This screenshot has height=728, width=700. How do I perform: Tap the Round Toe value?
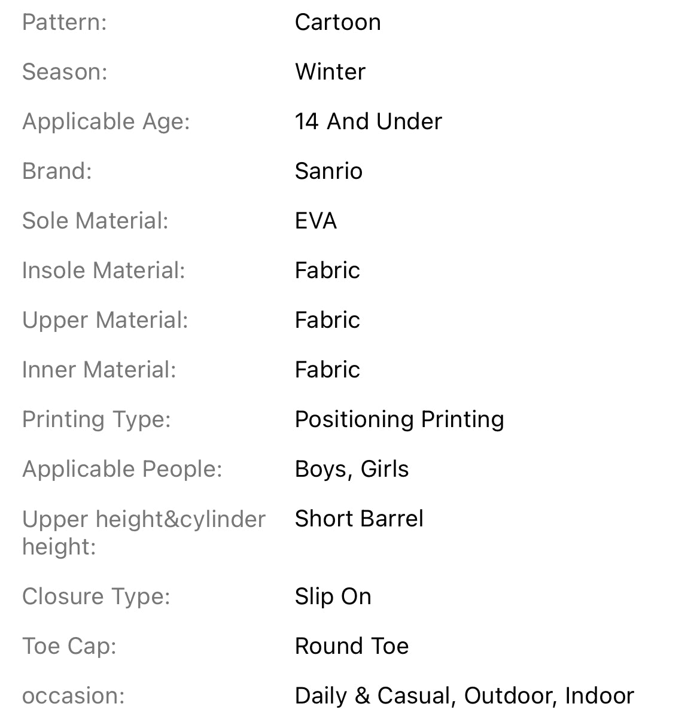tap(352, 646)
